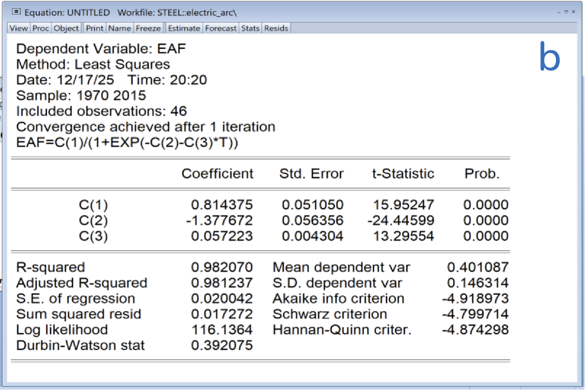Image resolution: width=585 pixels, height=392 pixels.
Task: Open the Forecast dialog
Action: coord(220,28)
